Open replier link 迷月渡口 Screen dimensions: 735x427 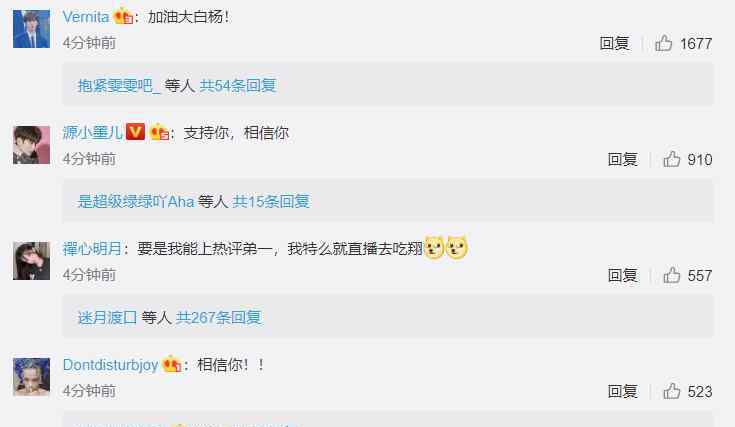[107, 317]
